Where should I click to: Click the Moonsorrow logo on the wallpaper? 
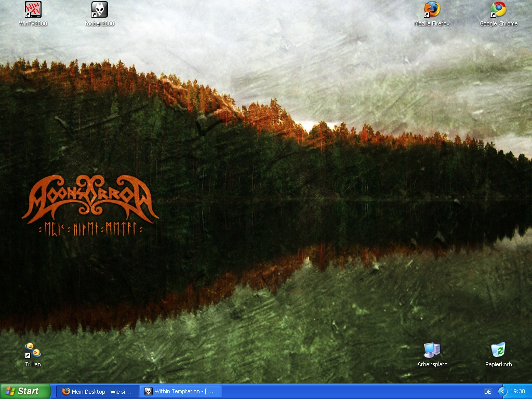click(90, 198)
